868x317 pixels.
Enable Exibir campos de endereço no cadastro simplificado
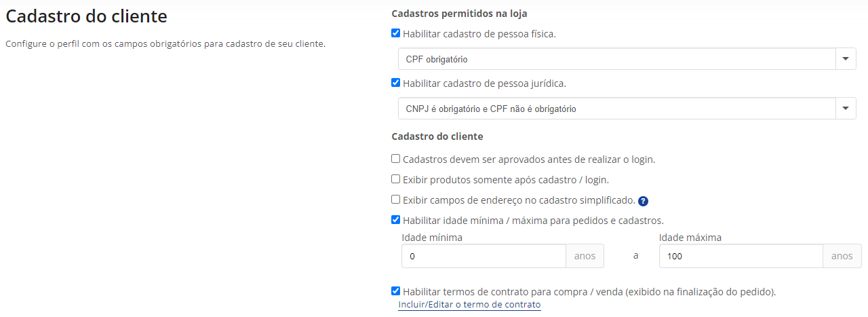tap(396, 200)
